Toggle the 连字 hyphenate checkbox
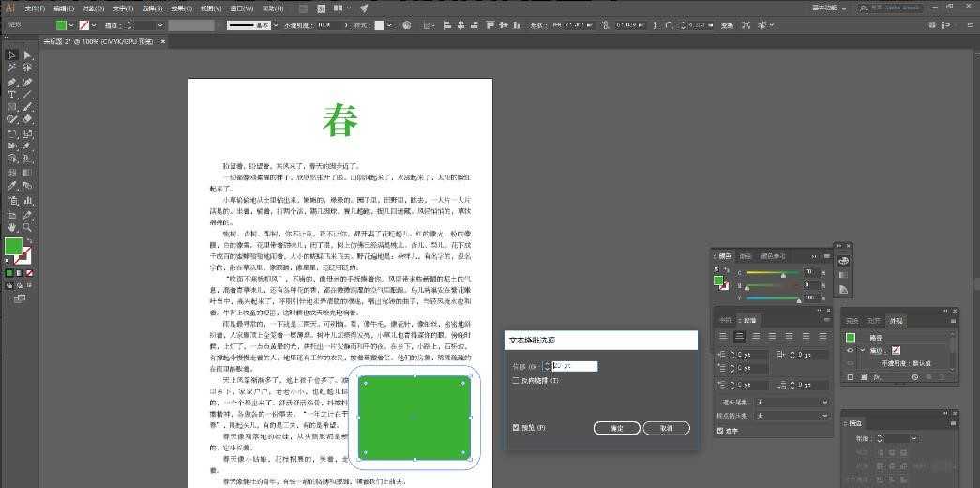Screen dimensions: 980x488 point(720,431)
